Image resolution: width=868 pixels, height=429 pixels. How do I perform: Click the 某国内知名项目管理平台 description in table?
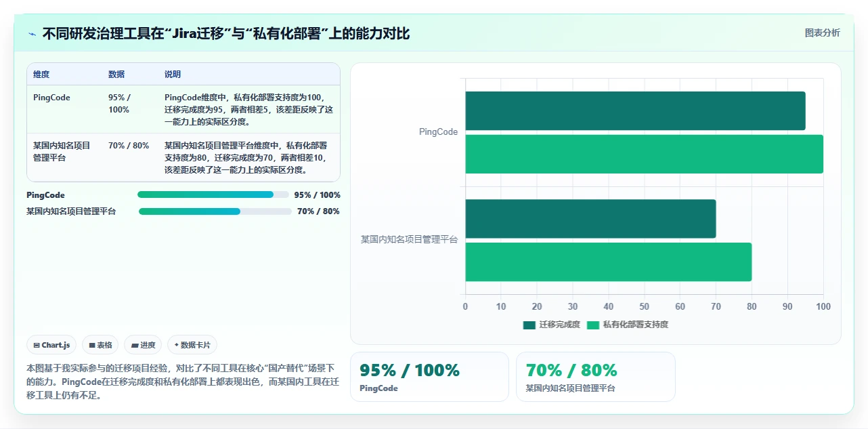pyautogui.click(x=246, y=157)
